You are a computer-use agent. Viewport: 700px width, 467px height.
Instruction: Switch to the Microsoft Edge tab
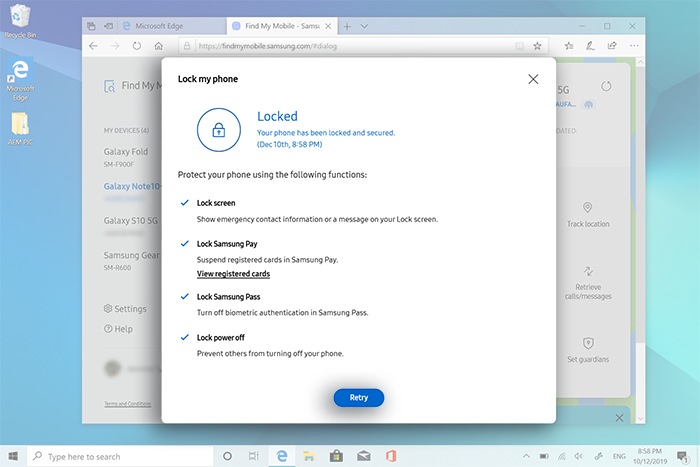172,26
